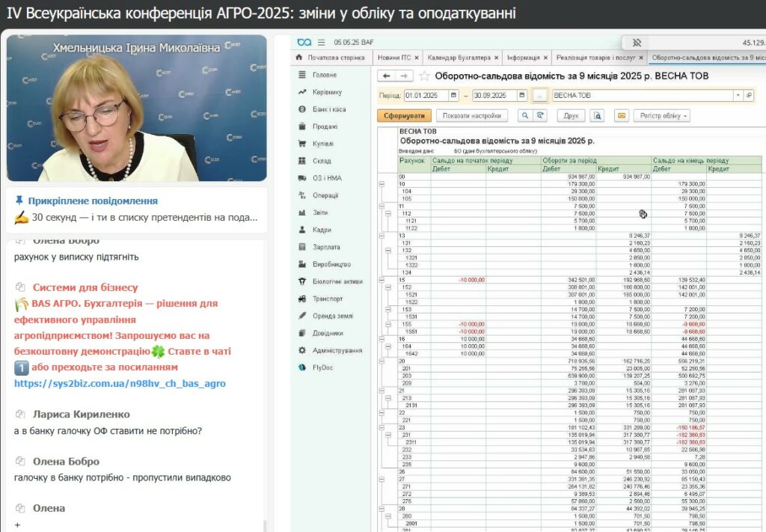Click the print preview icon
The height and width of the screenshot is (532, 766).
597,116
